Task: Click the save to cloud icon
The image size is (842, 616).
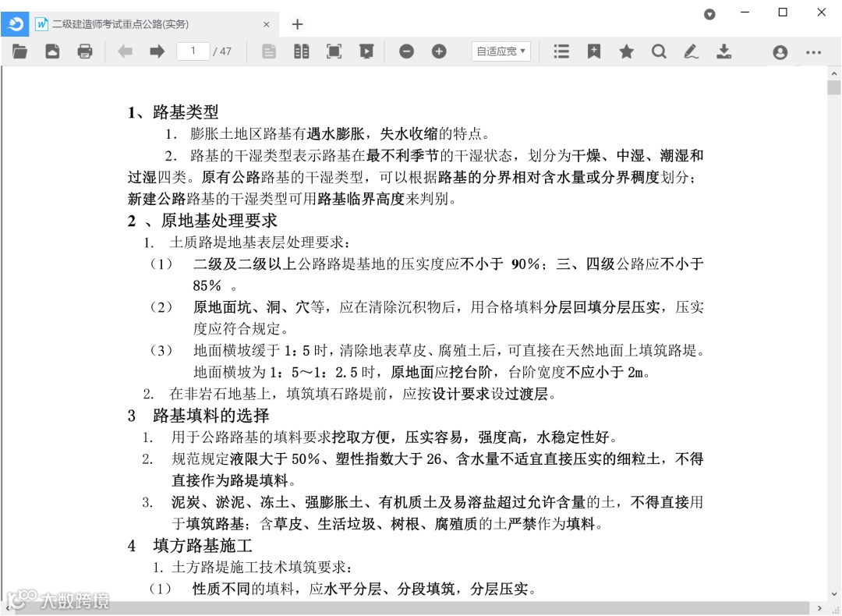Action: coord(52,51)
